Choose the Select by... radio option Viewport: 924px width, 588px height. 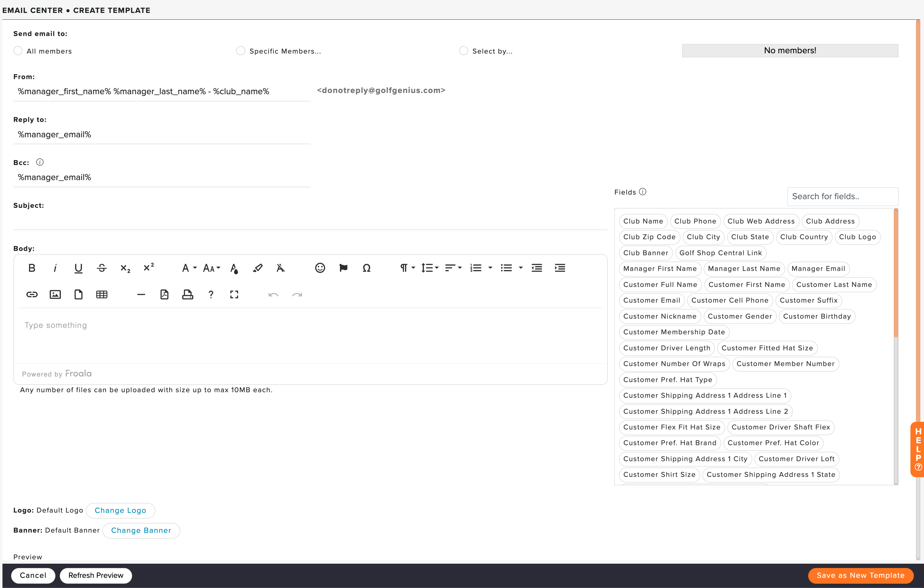(464, 50)
